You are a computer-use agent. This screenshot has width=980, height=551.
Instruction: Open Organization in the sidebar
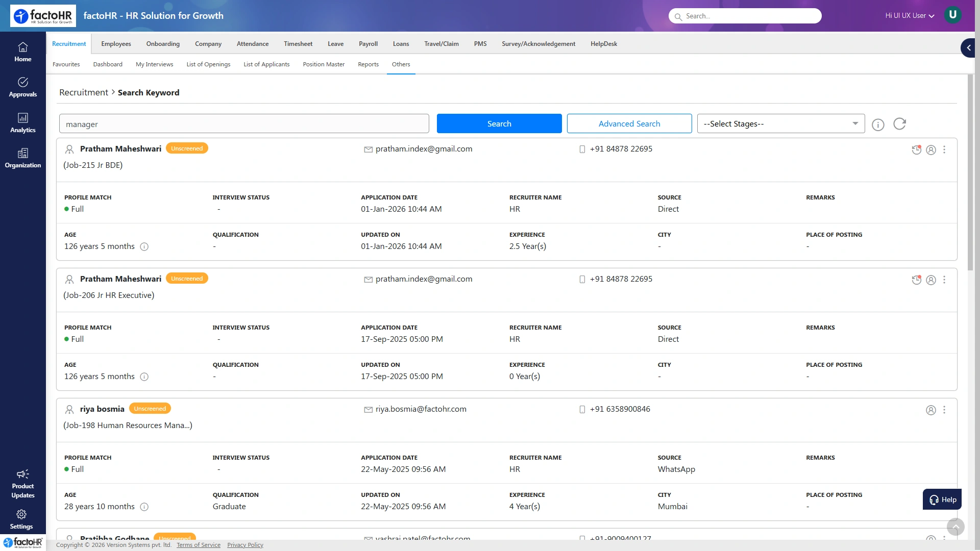[x=22, y=158]
